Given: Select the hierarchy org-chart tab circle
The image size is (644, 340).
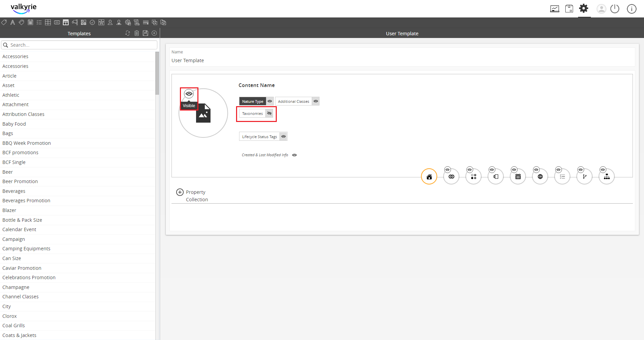Looking at the screenshot, I should (607, 177).
